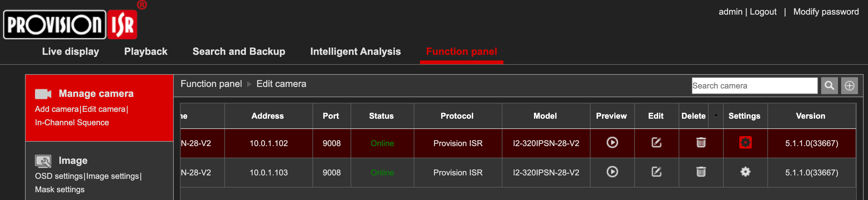
Task: Open Add camera link in sidebar
Action: (57, 109)
